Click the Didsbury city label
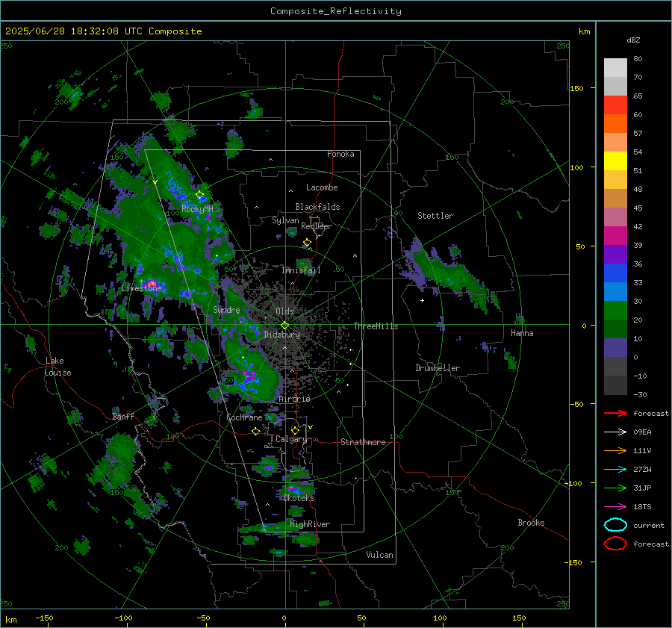Screen dimensions: 672x628 [x=281, y=335]
